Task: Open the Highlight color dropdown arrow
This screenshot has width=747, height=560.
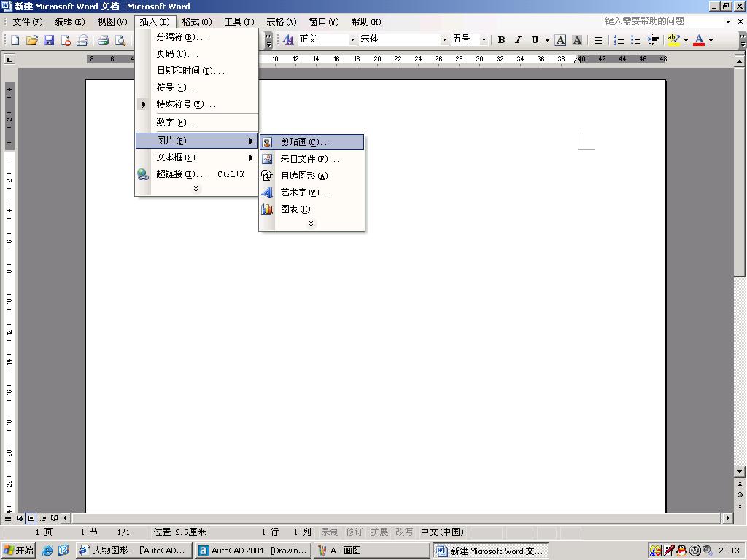Action: coord(686,41)
